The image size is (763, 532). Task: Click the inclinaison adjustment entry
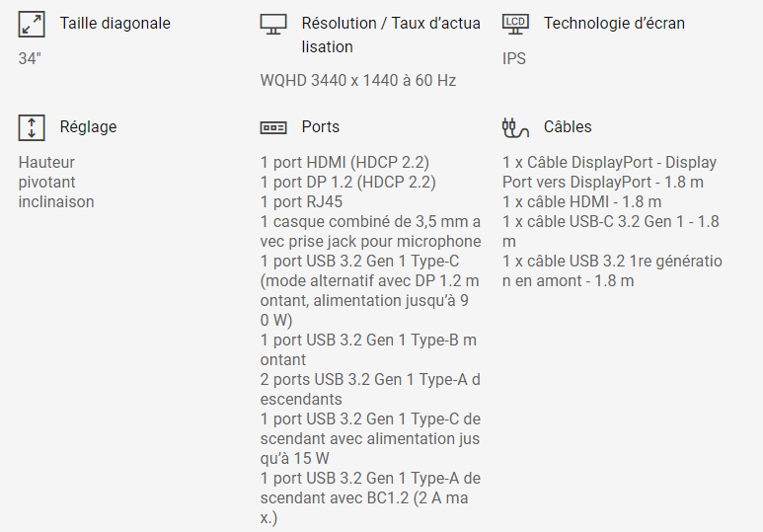tap(56, 201)
